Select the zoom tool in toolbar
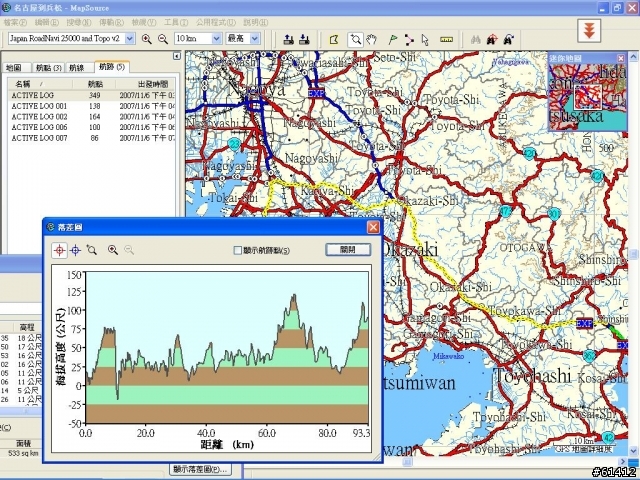 (356, 40)
